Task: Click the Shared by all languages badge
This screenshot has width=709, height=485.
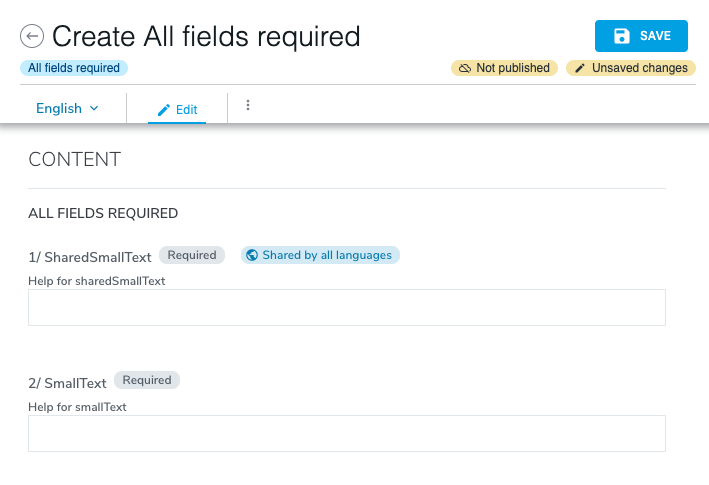Action: (320, 255)
